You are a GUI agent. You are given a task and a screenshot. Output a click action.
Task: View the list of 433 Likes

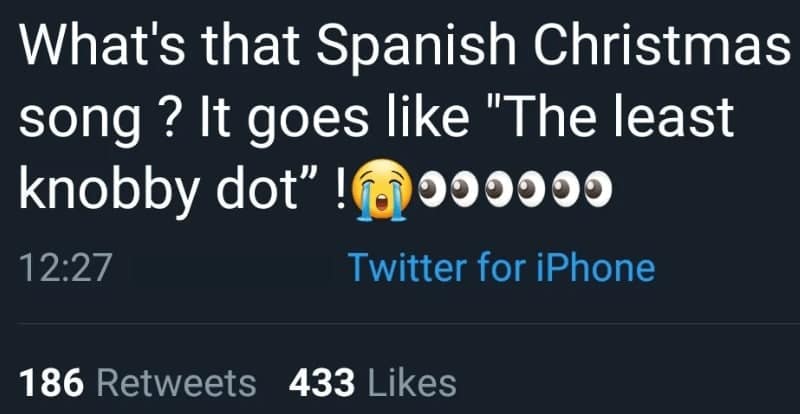[372, 382]
